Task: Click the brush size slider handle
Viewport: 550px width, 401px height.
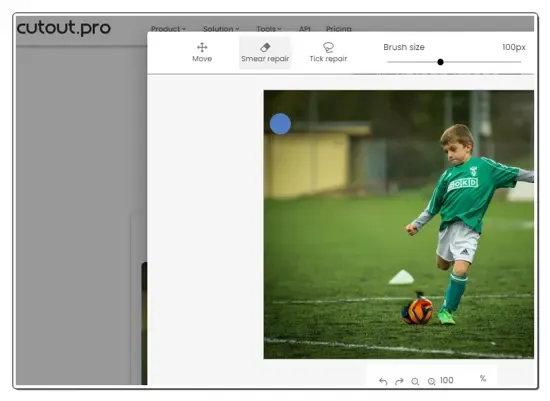Action: (x=440, y=62)
